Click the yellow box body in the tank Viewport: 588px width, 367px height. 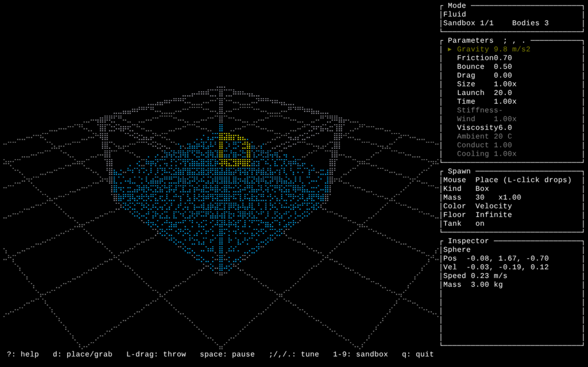(235, 150)
